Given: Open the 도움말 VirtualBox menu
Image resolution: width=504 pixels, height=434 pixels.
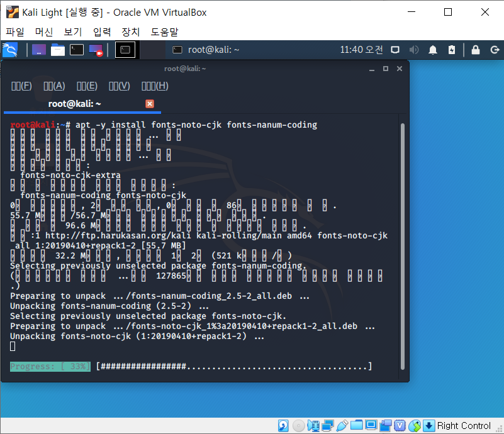Looking at the screenshot, I should coord(164,32).
